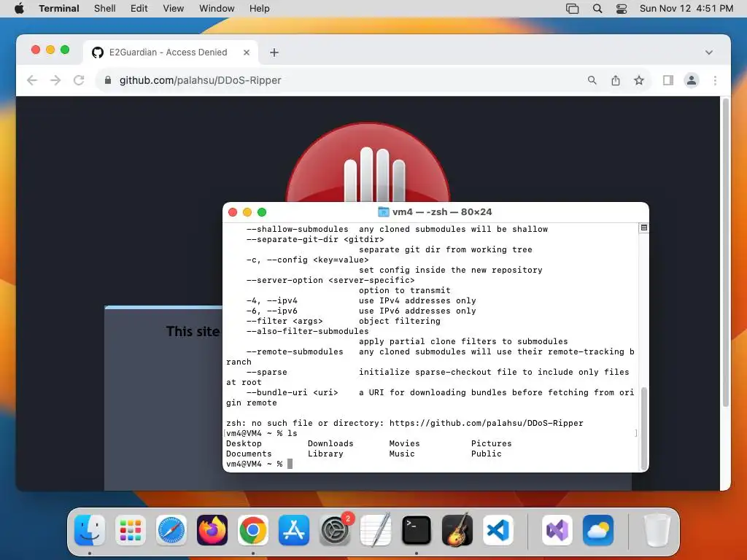This screenshot has width=747, height=560.
Task: Click the Terminal window scrollbar
Action: point(644,428)
